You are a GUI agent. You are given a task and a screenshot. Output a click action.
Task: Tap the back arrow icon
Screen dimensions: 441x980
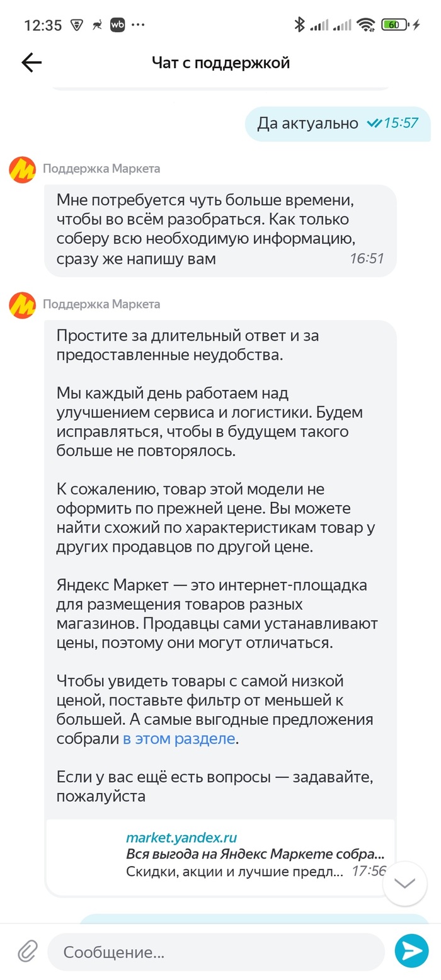31,62
